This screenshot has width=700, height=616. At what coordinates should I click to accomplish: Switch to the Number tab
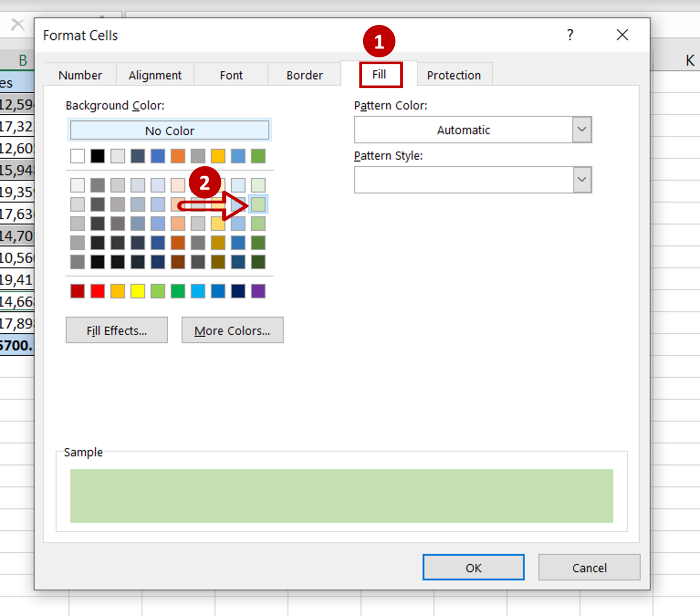tap(80, 75)
